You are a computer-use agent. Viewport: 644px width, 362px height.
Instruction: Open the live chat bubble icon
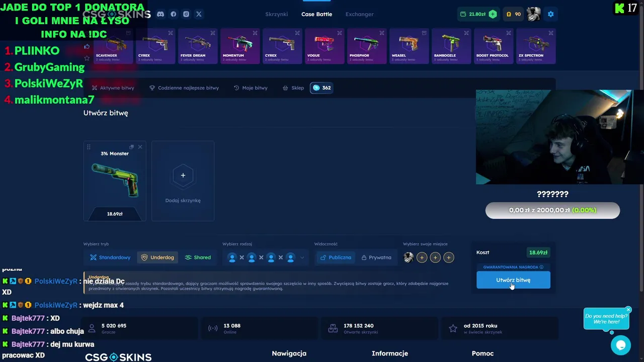(621, 345)
